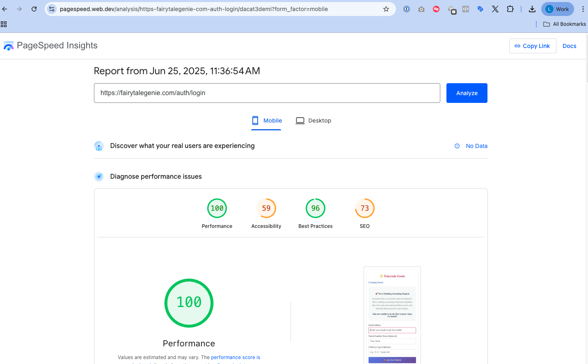This screenshot has width=588, height=364.
Task: Bookmark this page with star icon
Action: (x=386, y=9)
